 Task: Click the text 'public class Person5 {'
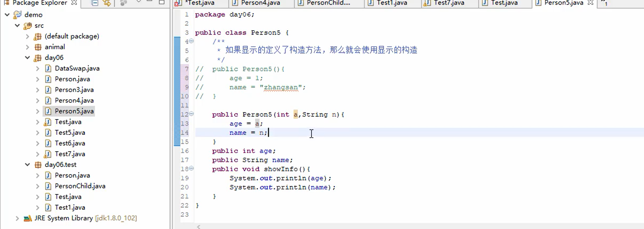242,33
